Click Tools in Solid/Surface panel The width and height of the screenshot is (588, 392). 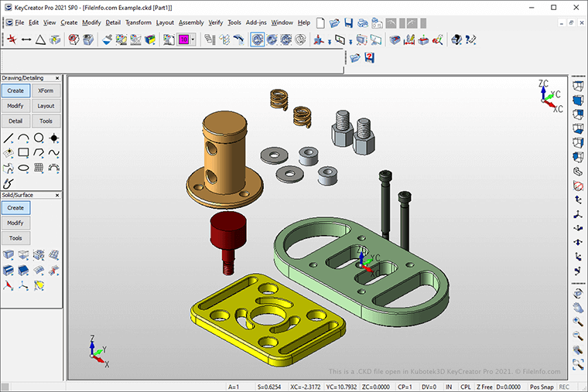point(15,238)
